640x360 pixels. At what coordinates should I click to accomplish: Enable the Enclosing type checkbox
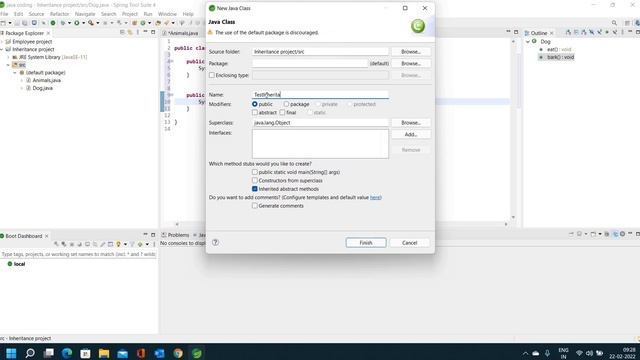click(212, 75)
